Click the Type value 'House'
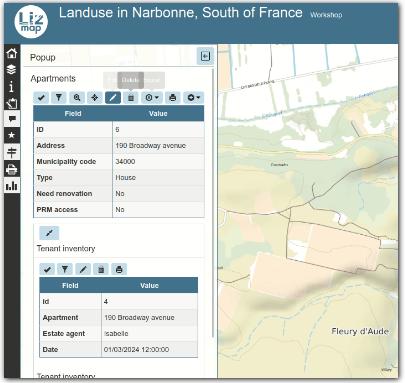 [x=126, y=178]
